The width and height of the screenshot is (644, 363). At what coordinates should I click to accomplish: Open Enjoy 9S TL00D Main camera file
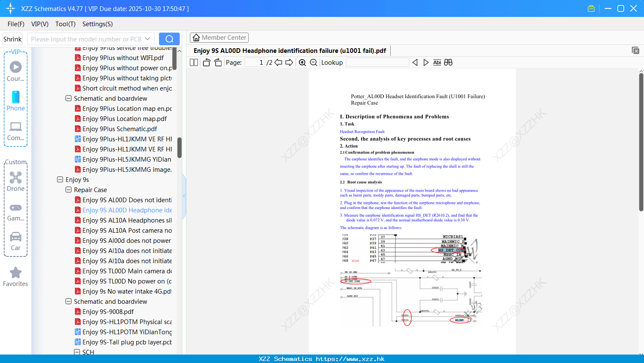[x=123, y=271]
